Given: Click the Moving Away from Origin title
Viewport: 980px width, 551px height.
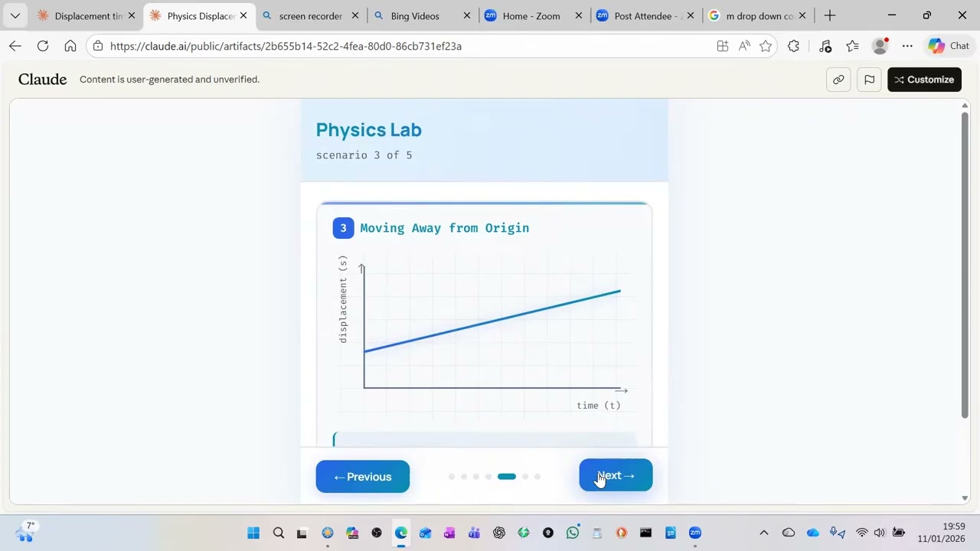Looking at the screenshot, I should (x=445, y=228).
